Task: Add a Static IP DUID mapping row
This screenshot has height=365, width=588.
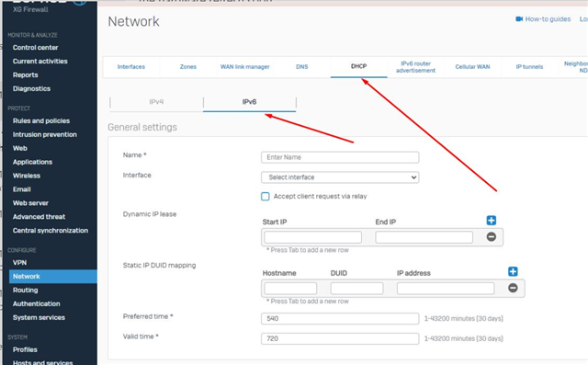Action: point(513,271)
